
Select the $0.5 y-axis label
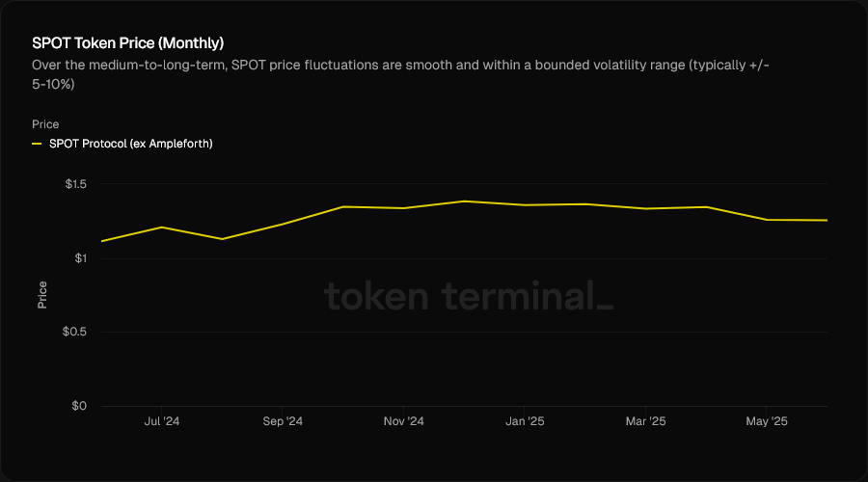74,332
